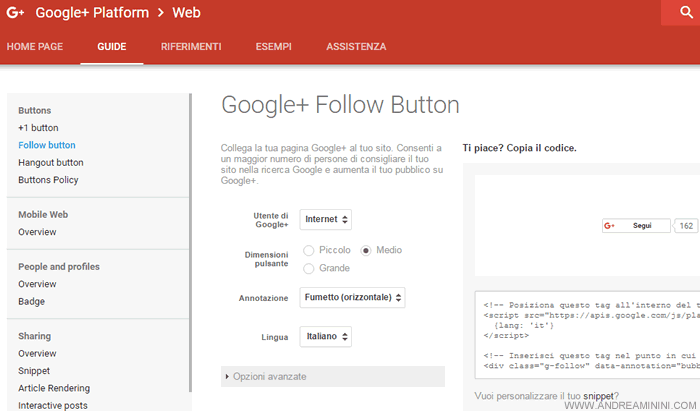The width and height of the screenshot is (700, 411).
Task: Click the Google+ Follow Button page title
Action: coord(340,105)
